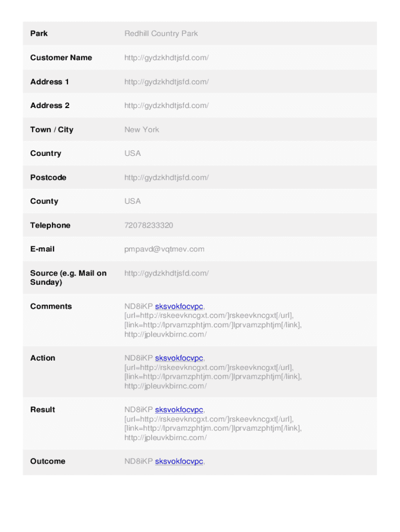This screenshot has width=400, height=532.
Task: Select the USA value in County row
Action: 132,201
